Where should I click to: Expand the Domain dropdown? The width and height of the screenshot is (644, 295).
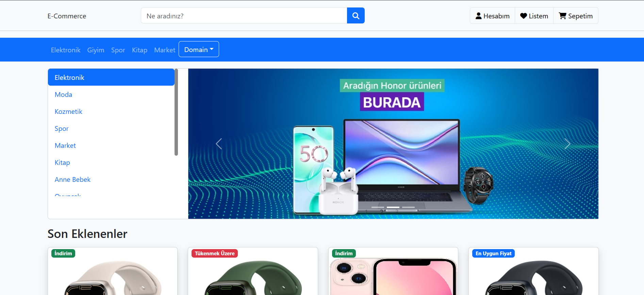coord(199,49)
